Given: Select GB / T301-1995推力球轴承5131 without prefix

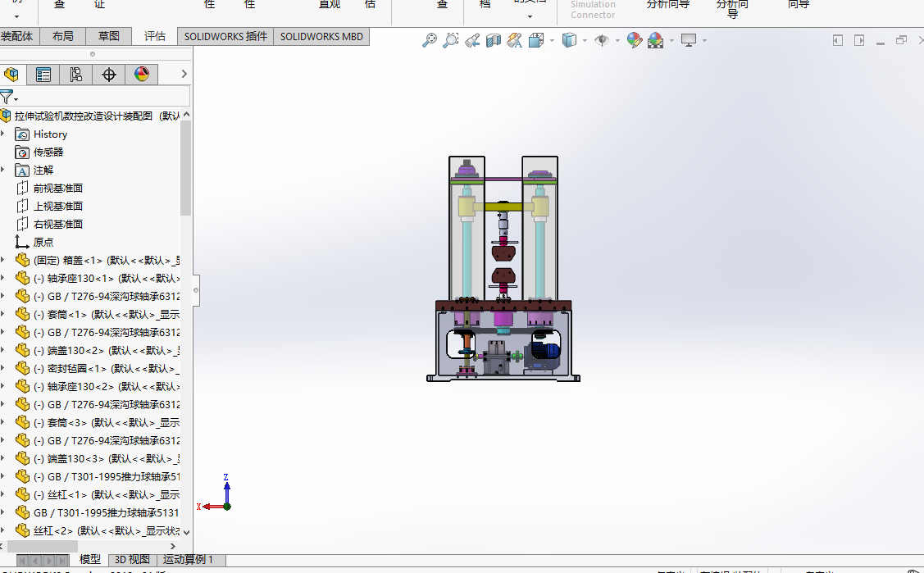Looking at the screenshot, I should click(x=106, y=513).
